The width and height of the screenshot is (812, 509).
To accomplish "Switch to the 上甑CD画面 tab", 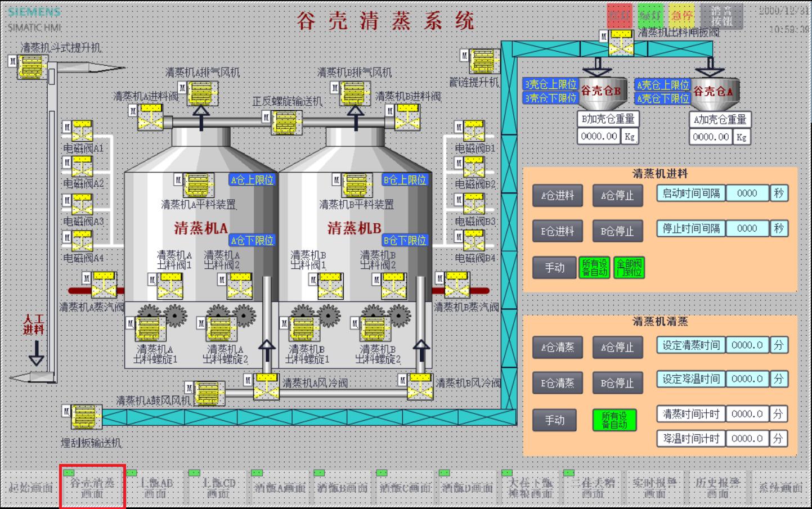I will pyautogui.click(x=218, y=488).
